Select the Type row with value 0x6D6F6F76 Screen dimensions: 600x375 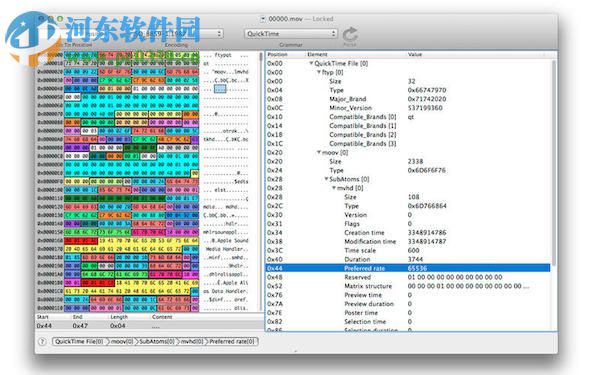click(x=408, y=170)
